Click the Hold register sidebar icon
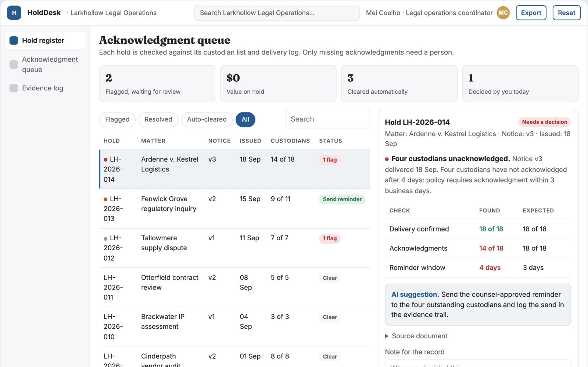 coord(14,40)
